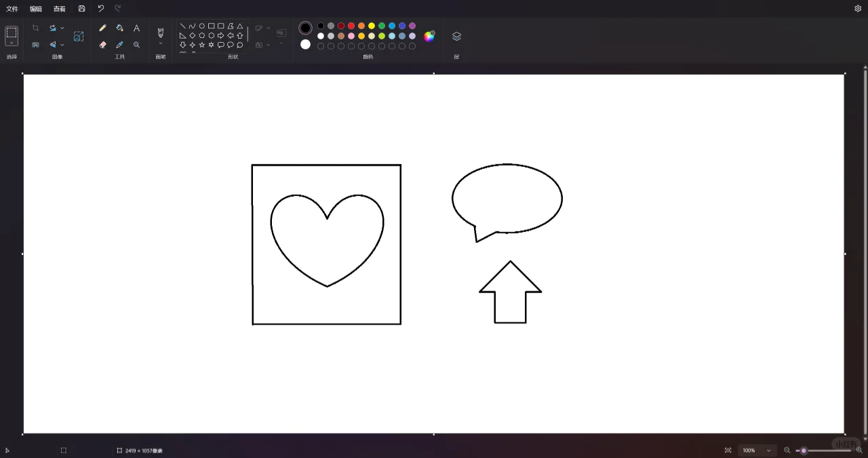The height and width of the screenshot is (458, 868).
Task: Select the rectangular selection tool
Action: pos(12,32)
